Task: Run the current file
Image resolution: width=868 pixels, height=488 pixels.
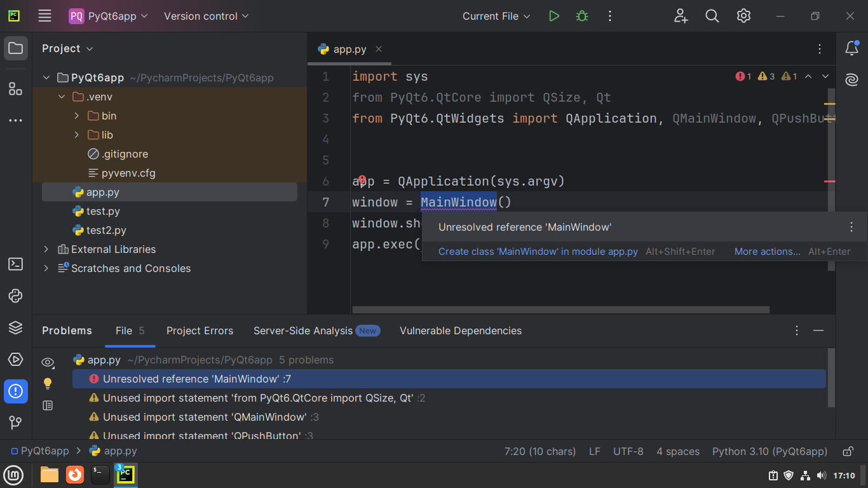Action: coord(554,16)
